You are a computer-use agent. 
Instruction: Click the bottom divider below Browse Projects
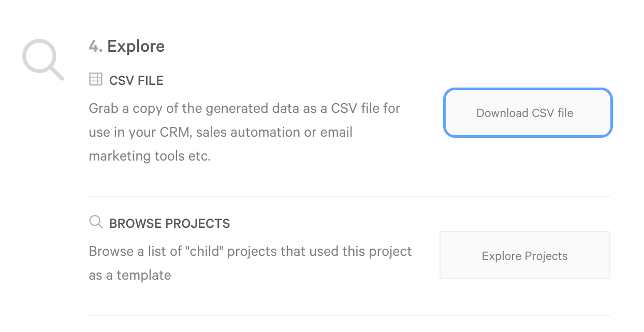click(349, 315)
